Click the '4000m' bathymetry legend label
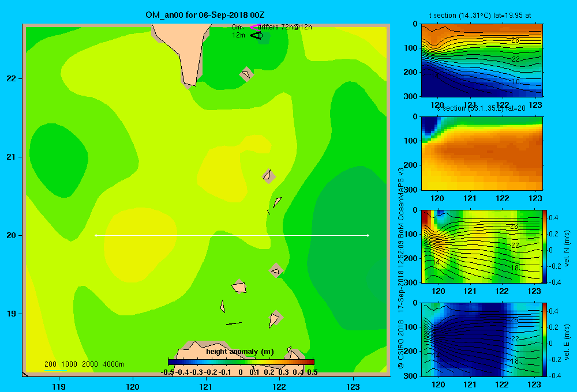The width and height of the screenshot is (577, 392). pyautogui.click(x=113, y=364)
